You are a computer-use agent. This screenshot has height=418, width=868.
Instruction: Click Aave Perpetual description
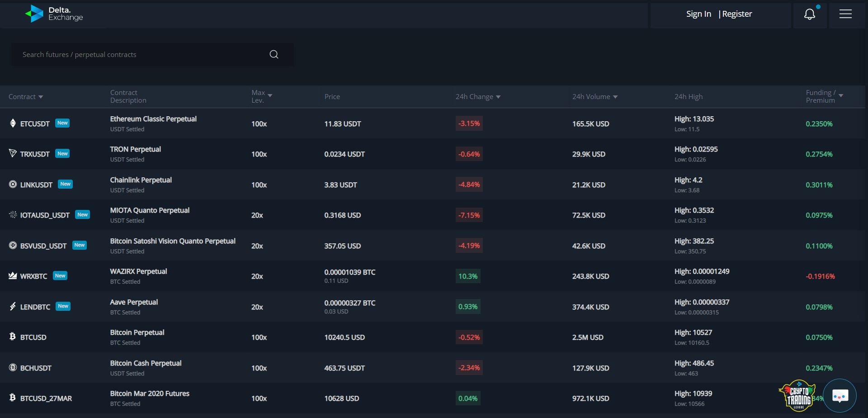(134, 302)
